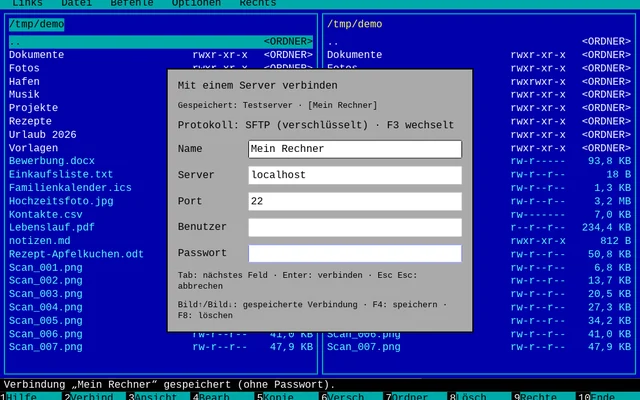Open the Befehle menu
The image size is (640, 400).
point(131,3)
